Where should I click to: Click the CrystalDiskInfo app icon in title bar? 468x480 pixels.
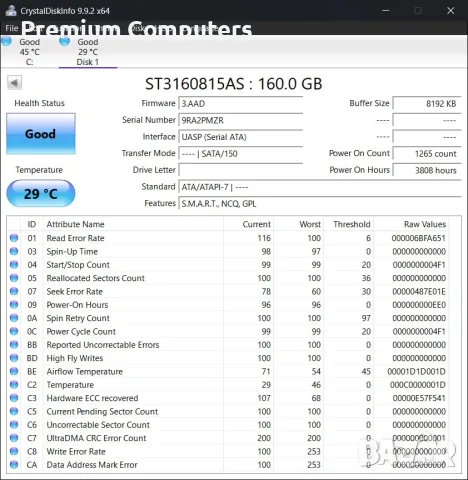(11, 11)
